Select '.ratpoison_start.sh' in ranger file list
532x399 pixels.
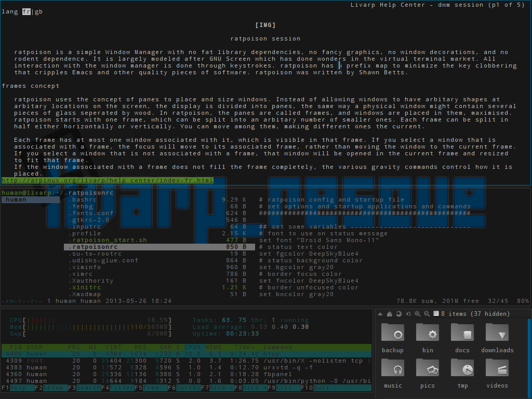(159, 240)
